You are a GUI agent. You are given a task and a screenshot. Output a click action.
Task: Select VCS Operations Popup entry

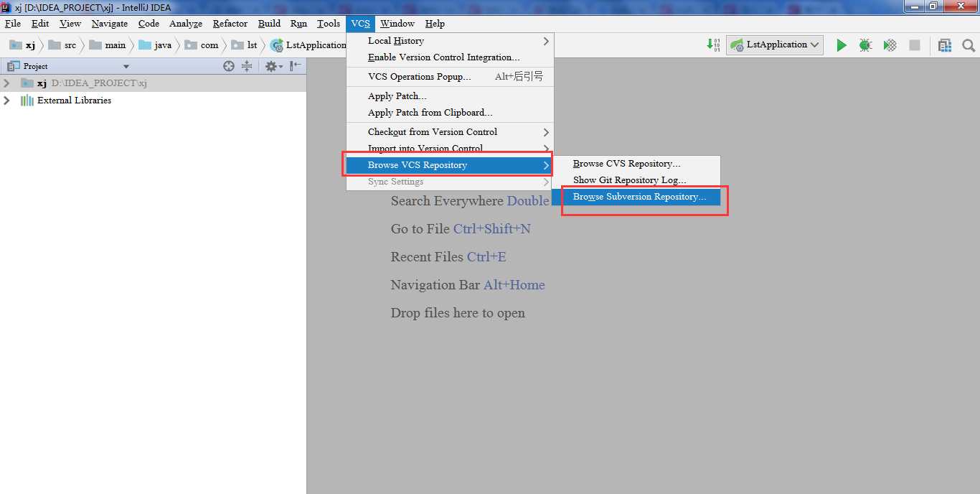450,77
